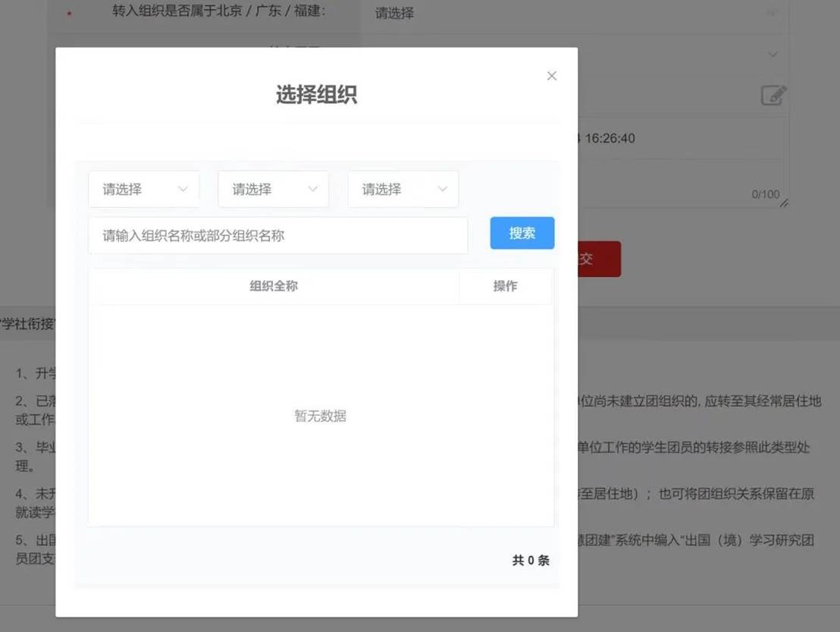Click the 组织全称 column header
The height and width of the screenshot is (632, 840).
tap(274, 286)
